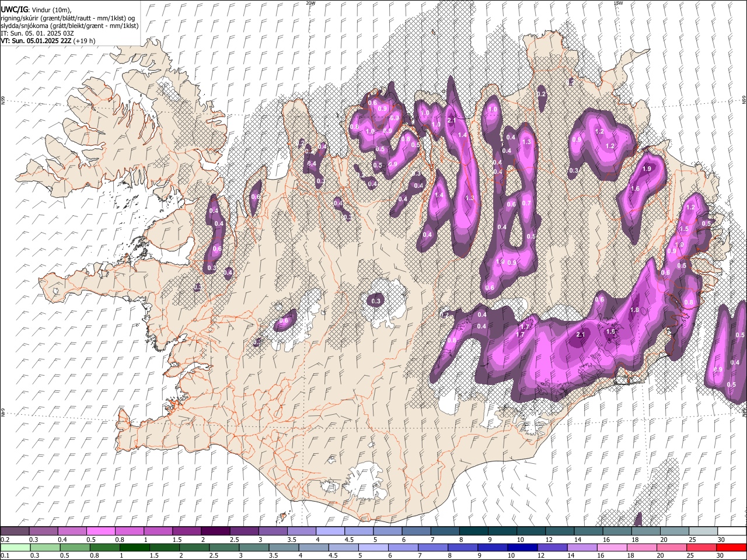This screenshot has height=560, width=747.
Task: Click the bright pink 0.5–0.8 snow scale swatch
Action: point(100,531)
